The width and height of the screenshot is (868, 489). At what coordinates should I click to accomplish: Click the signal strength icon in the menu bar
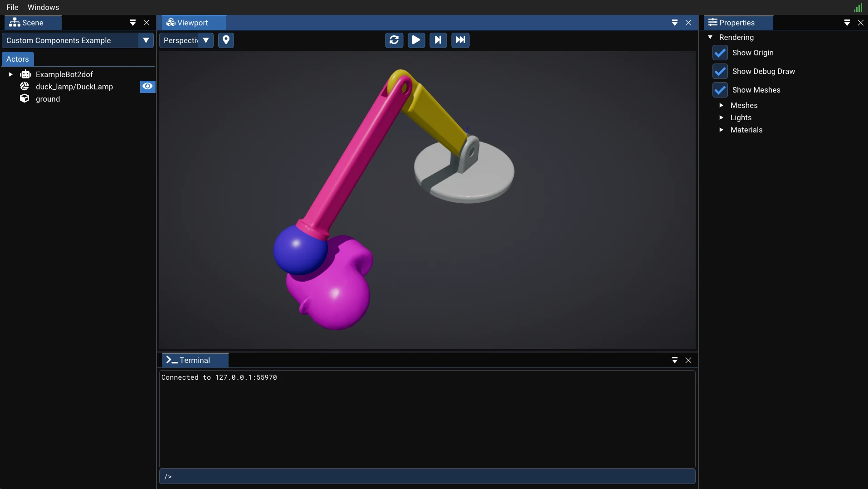(858, 7)
